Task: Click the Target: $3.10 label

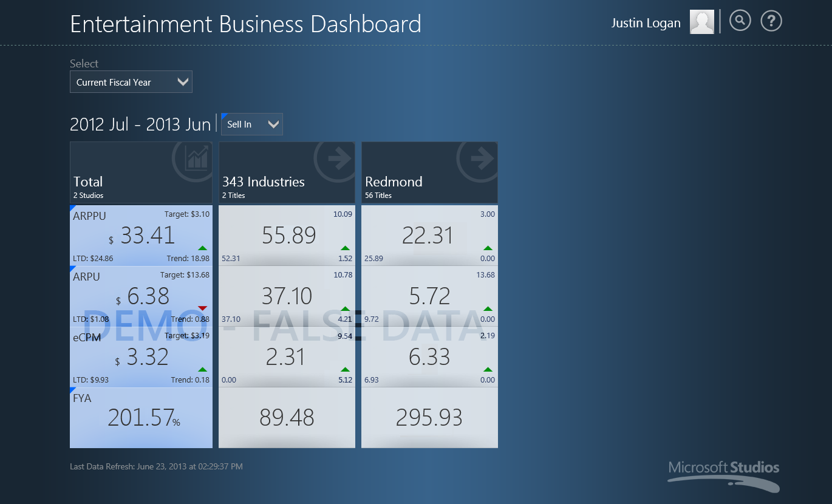Action: point(187,214)
